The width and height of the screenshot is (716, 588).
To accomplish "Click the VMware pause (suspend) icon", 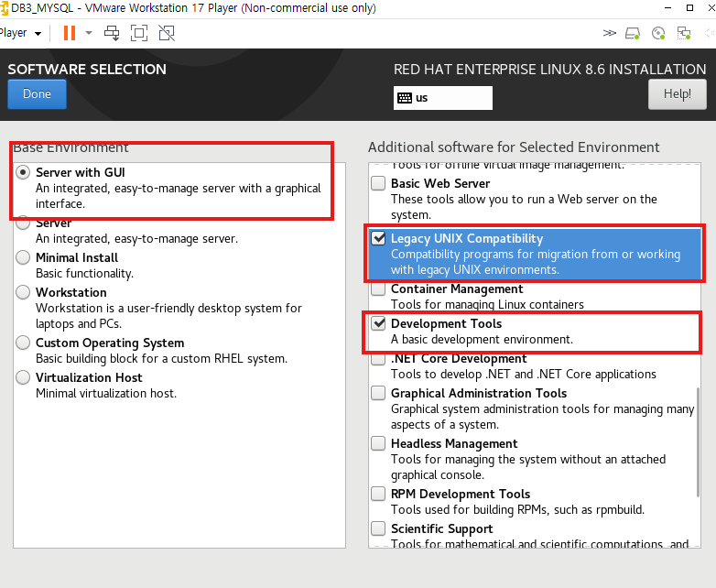I will click(70, 33).
